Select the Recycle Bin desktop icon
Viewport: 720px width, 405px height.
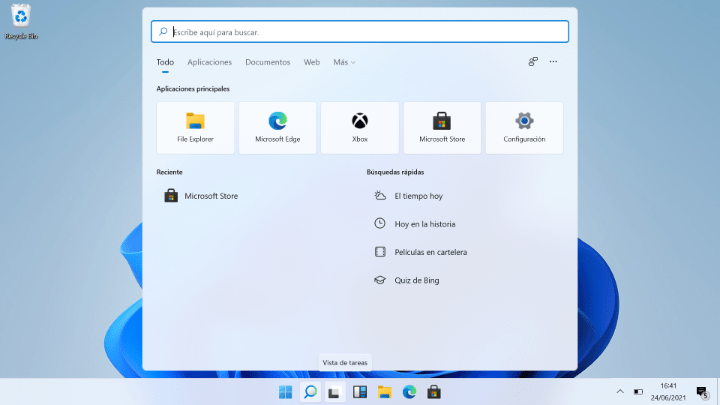tap(21, 22)
